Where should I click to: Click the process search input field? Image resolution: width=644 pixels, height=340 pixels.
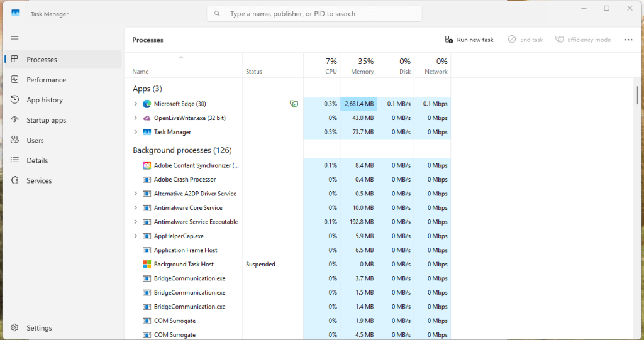(x=314, y=14)
